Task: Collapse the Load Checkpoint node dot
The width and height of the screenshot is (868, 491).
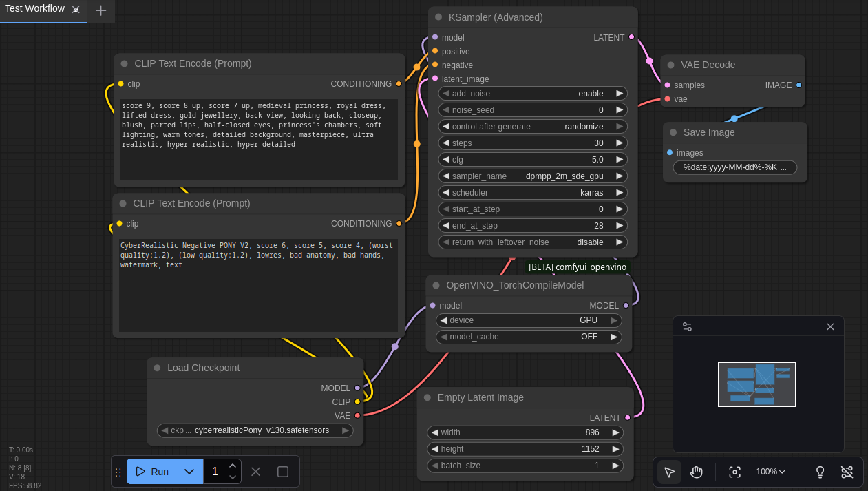Action: pyautogui.click(x=157, y=368)
